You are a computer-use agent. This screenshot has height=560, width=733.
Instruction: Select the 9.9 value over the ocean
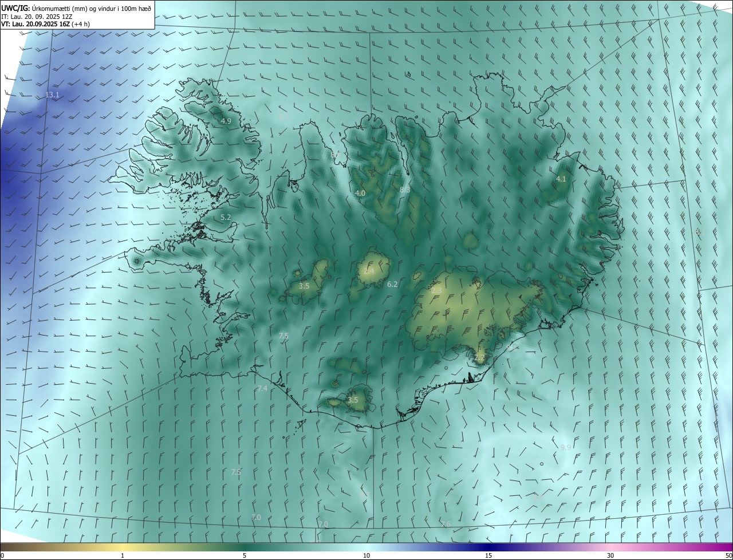[x=566, y=447]
